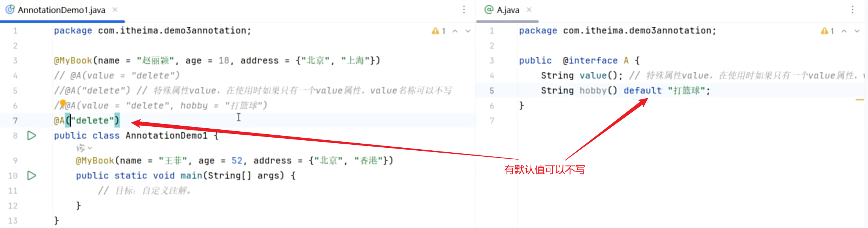Image resolution: width=868 pixels, height=228 pixels.
Task: Run main method via gutter icon
Action: click(31, 175)
